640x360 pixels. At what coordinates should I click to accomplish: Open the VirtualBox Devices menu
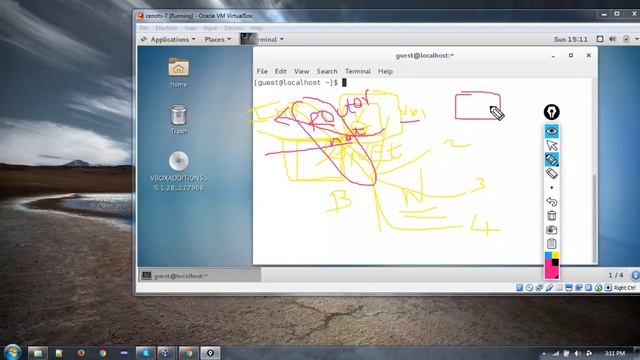pyautogui.click(x=233, y=28)
